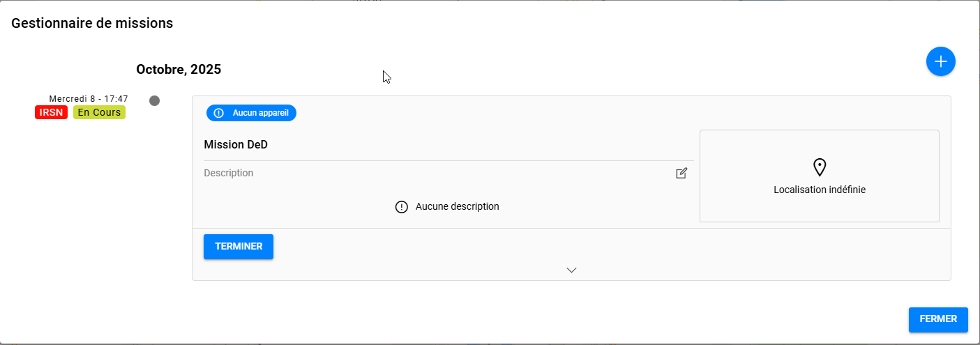Edit the mission description with the pencil icon
The width and height of the screenshot is (980, 345).
click(681, 173)
